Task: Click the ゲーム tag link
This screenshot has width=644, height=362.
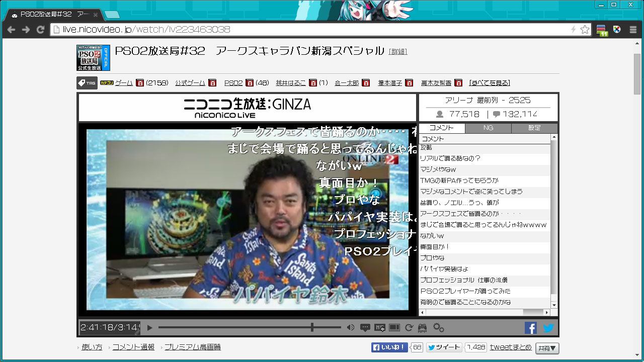Action: (124, 83)
